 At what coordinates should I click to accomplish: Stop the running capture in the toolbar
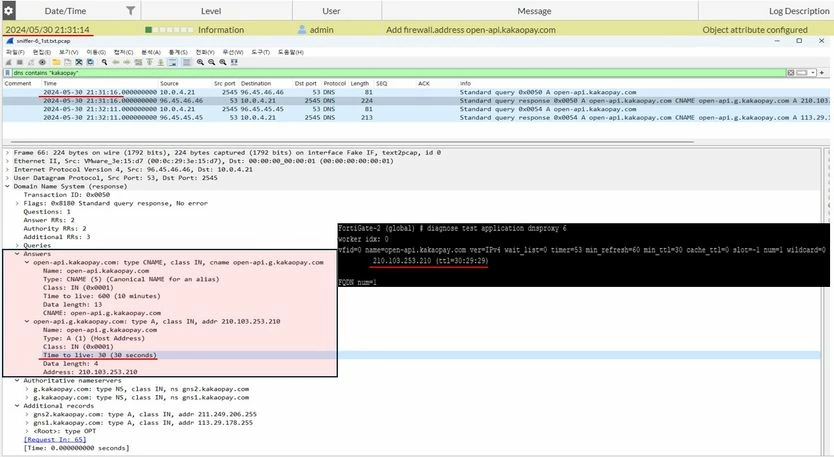[20, 62]
